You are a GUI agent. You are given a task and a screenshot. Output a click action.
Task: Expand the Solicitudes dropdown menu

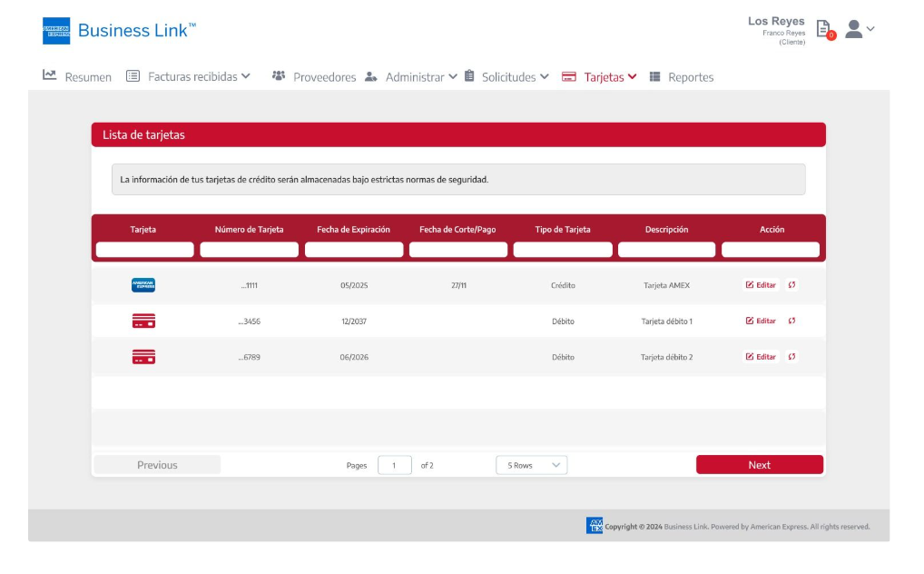pyautogui.click(x=506, y=77)
